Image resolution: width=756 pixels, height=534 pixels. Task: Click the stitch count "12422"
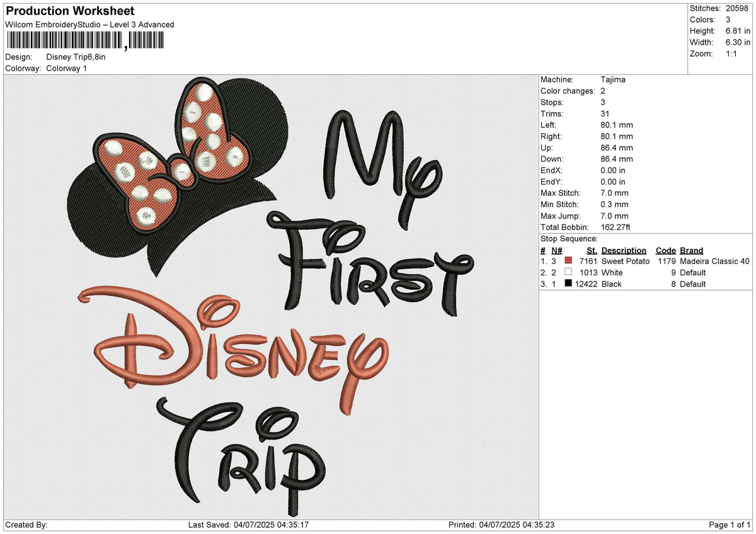point(585,283)
